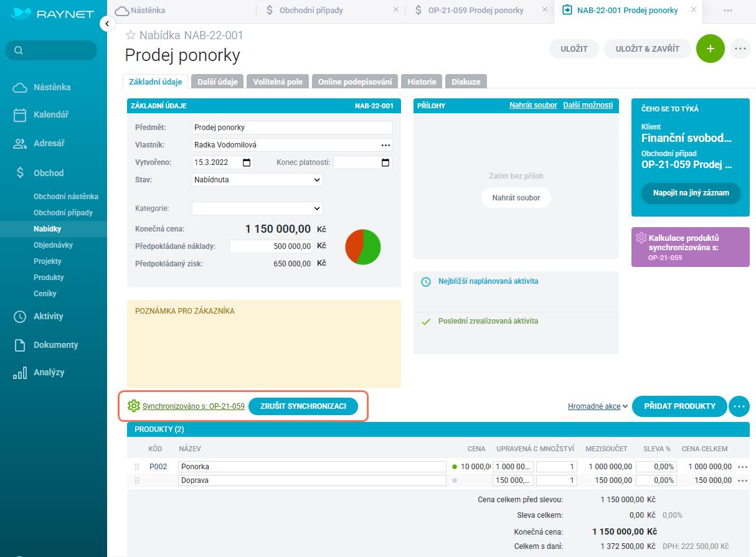The image size is (756, 557).
Task: Switch to the Historie tab
Action: click(x=422, y=82)
